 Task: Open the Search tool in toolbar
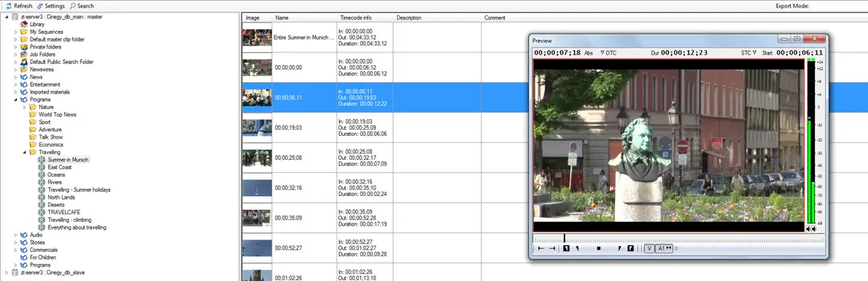[x=82, y=5]
